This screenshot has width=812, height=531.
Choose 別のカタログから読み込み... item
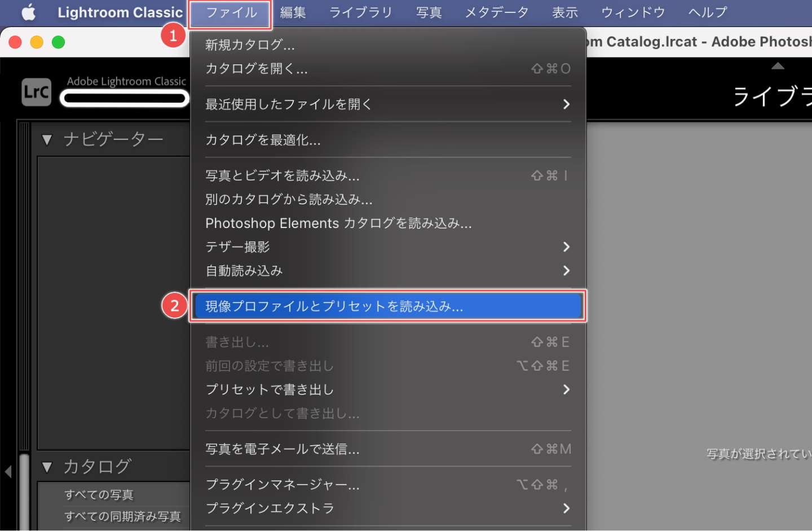coord(388,200)
